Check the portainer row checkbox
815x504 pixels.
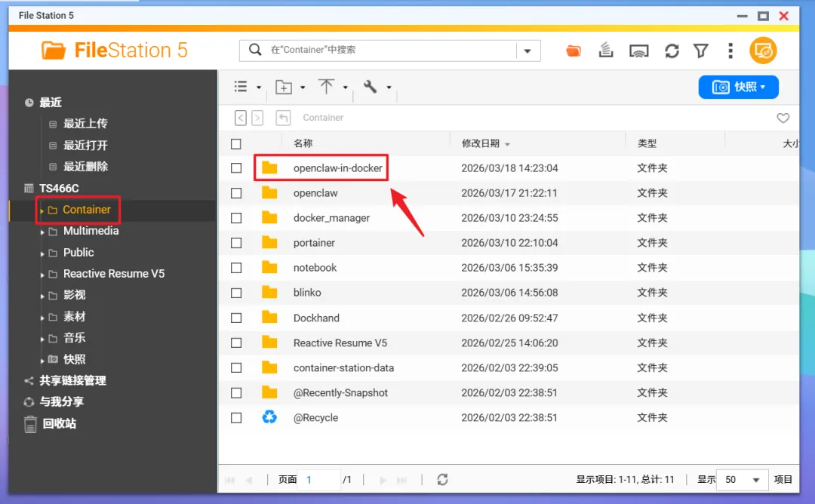click(x=236, y=243)
